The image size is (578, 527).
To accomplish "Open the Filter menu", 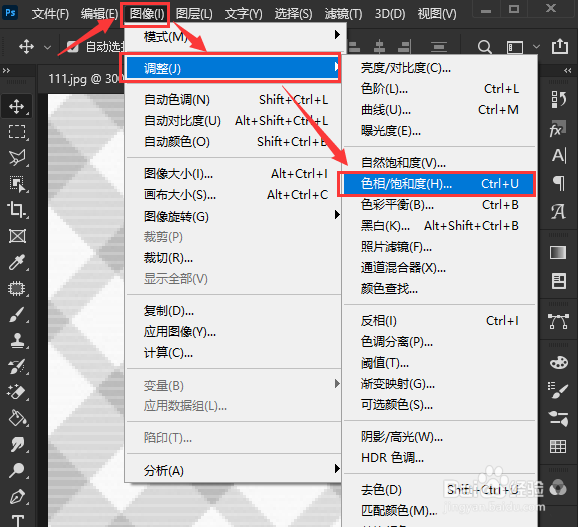I will point(343,14).
